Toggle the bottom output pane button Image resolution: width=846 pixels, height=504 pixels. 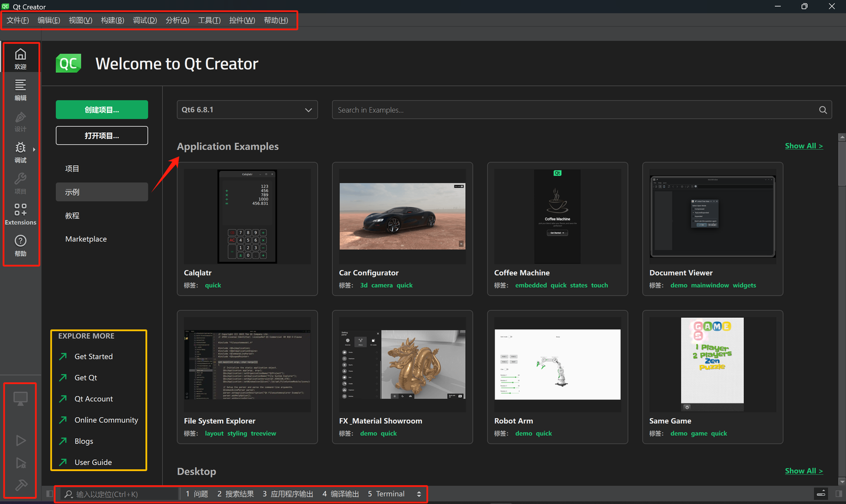click(821, 494)
